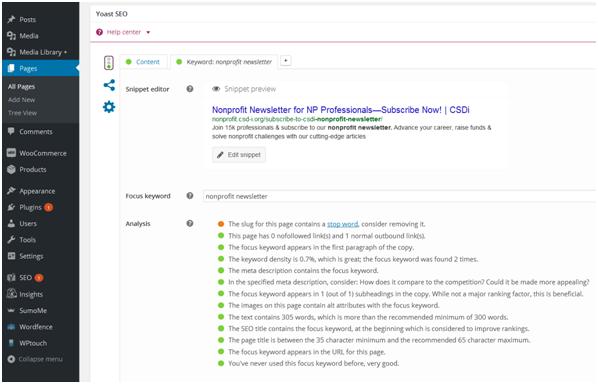
Task: Open the Yoast social share settings icon
Action: (109, 85)
